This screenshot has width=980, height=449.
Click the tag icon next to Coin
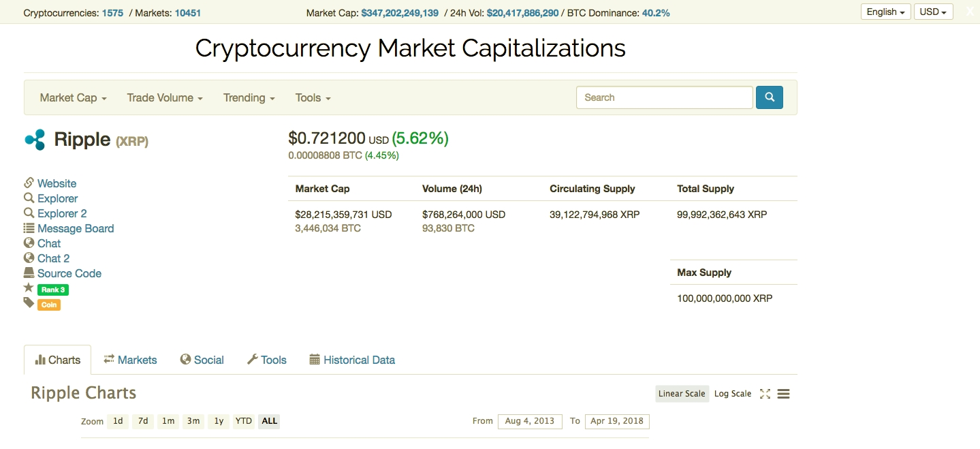coord(29,303)
